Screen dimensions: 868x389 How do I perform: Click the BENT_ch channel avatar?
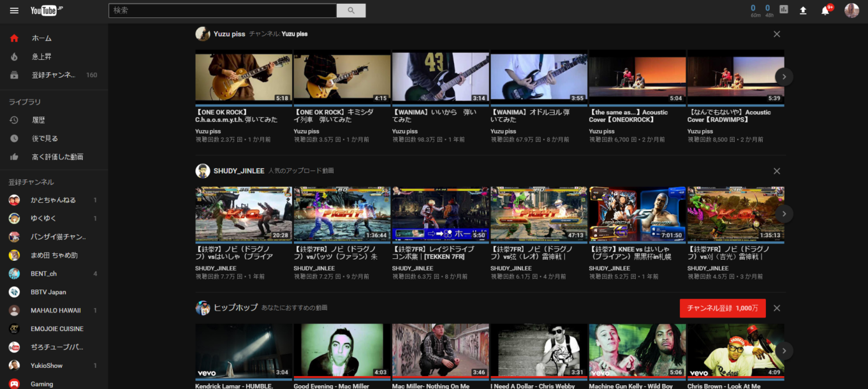[14, 274]
